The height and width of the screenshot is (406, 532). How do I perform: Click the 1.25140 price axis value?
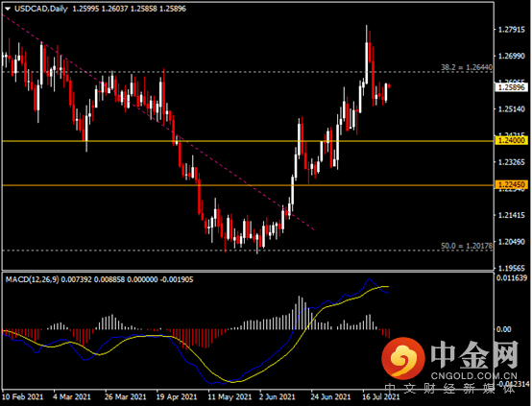click(511, 108)
